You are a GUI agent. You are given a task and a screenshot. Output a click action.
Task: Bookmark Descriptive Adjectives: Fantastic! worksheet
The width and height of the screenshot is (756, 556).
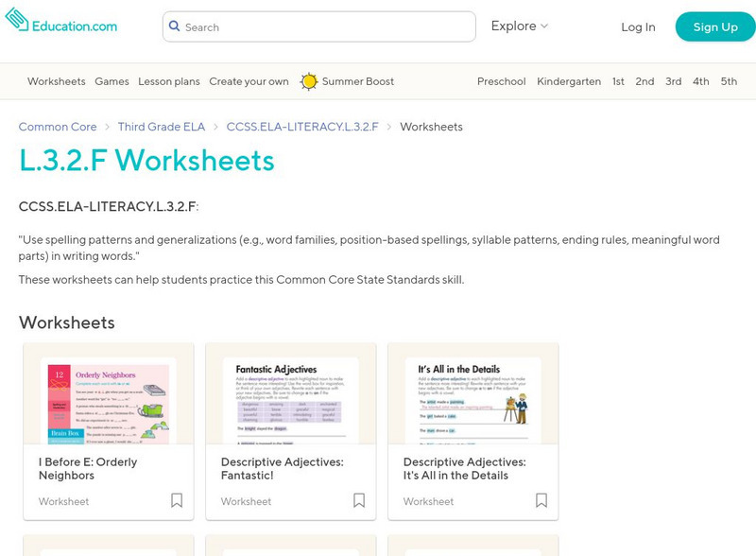click(x=359, y=500)
